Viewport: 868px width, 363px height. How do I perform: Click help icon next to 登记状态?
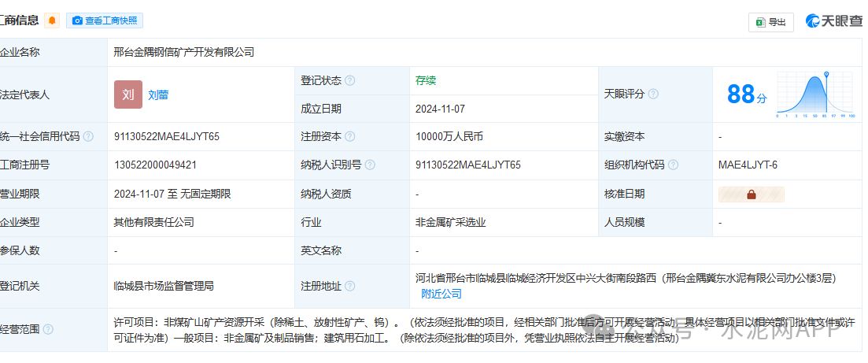[350, 80]
